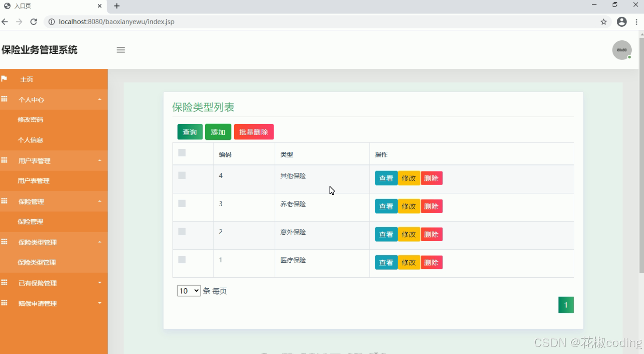This screenshot has width=644, height=354.
Task: Expand the 赔偿申请管理 menu arrow
Action: tap(100, 303)
